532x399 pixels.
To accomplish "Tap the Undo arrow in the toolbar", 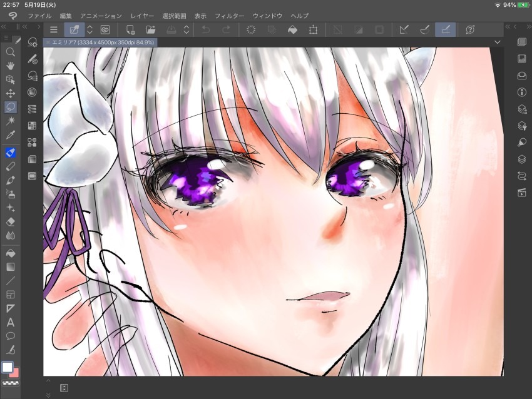I will pyautogui.click(x=205, y=29).
